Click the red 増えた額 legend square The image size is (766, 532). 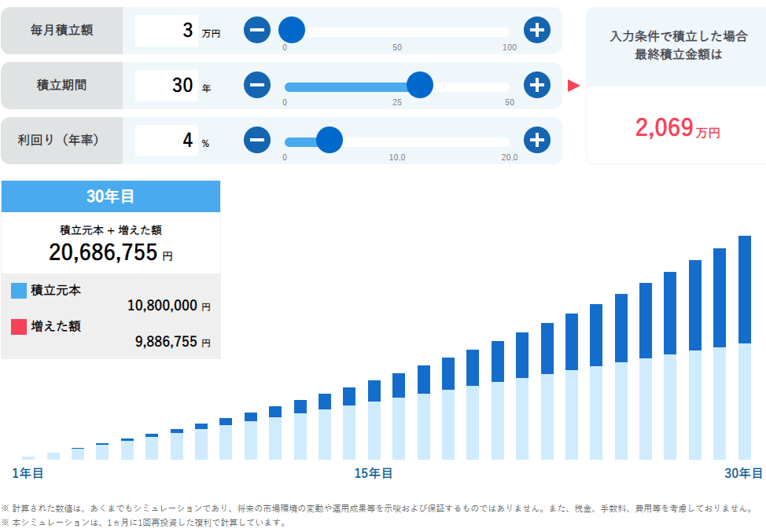19,326
